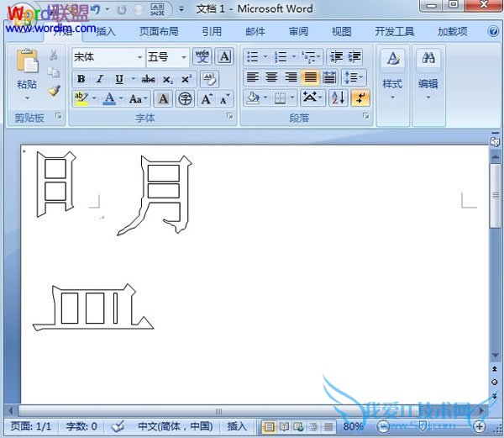
Task: Decrease paragraph indent
Action: click(x=336, y=57)
